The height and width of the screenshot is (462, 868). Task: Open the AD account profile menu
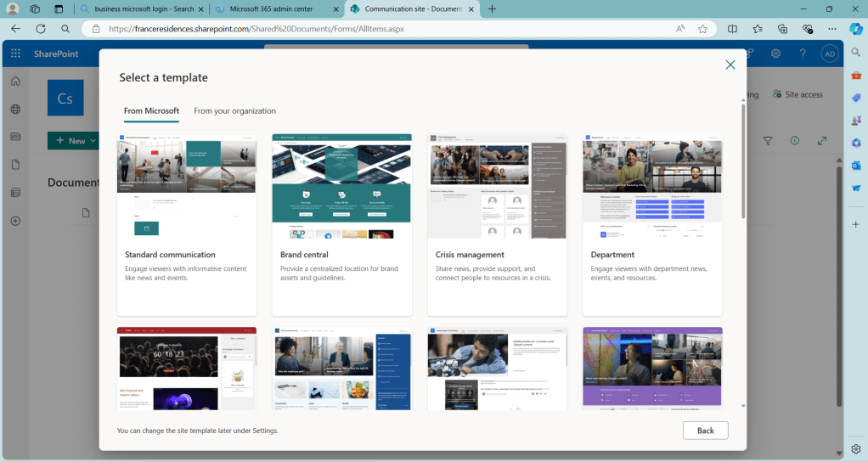(830, 54)
